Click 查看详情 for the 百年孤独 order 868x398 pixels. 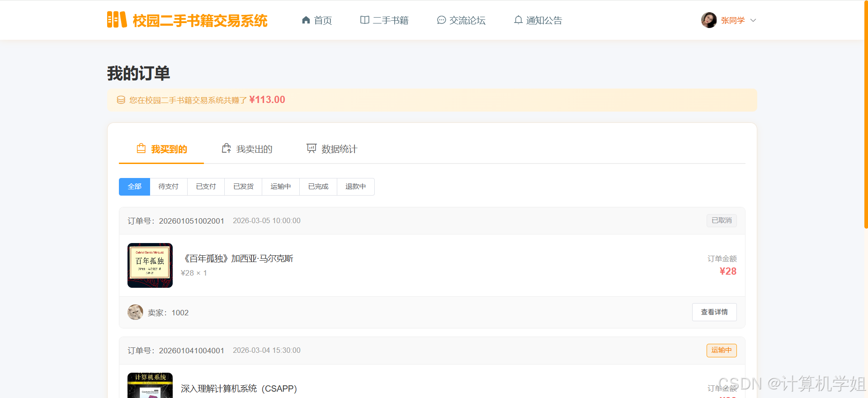click(714, 312)
